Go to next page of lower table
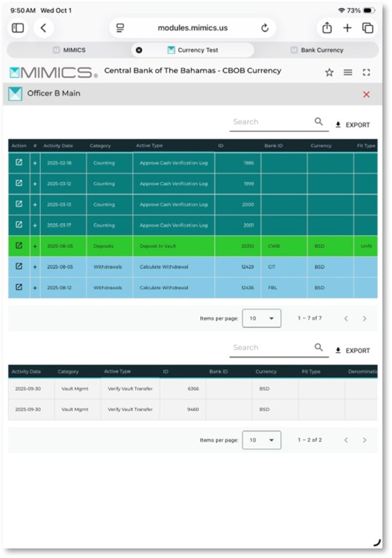 pyautogui.click(x=364, y=440)
